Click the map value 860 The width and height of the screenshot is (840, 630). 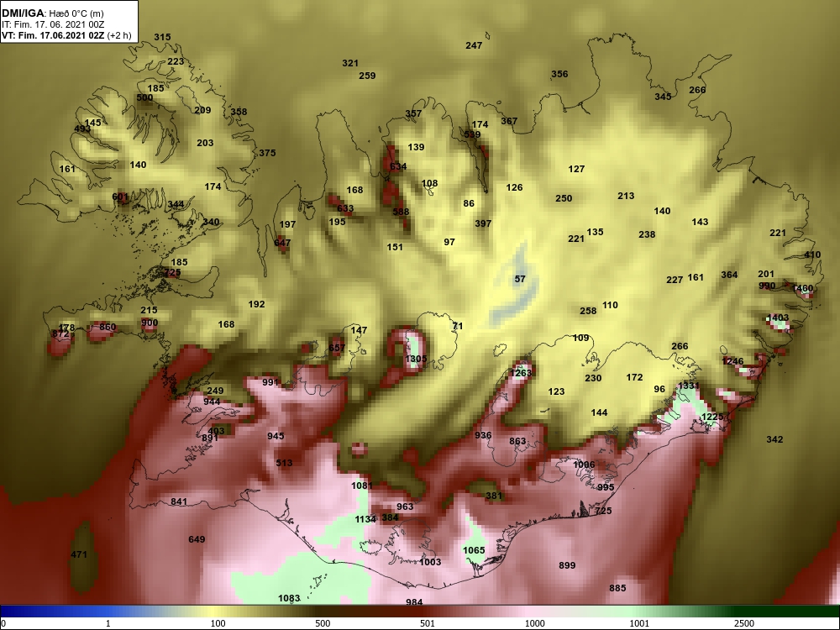tap(108, 328)
